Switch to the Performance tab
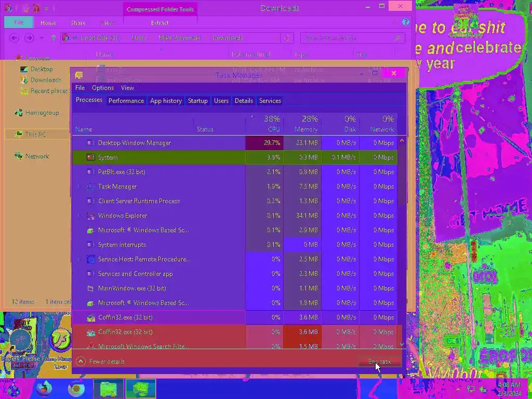This screenshot has height=399, width=532. tap(126, 101)
